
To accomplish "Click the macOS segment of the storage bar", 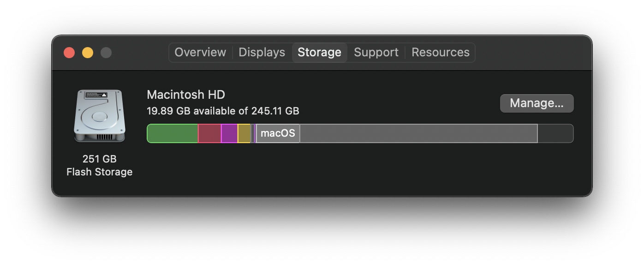I will pyautogui.click(x=278, y=133).
